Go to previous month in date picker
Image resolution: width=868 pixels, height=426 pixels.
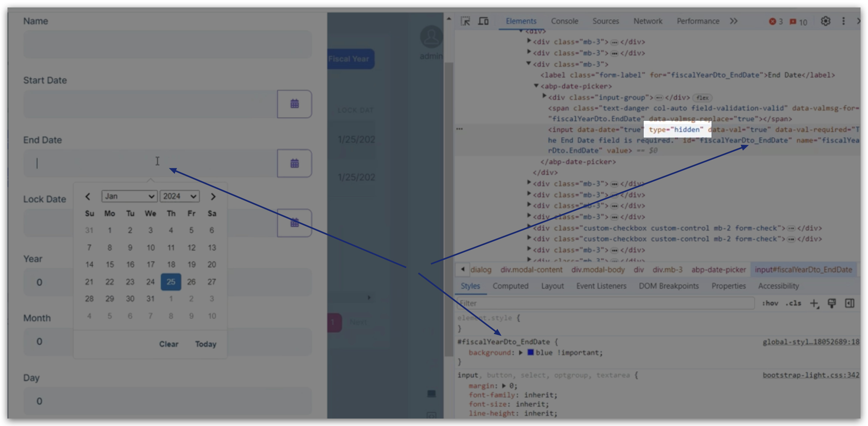point(88,197)
